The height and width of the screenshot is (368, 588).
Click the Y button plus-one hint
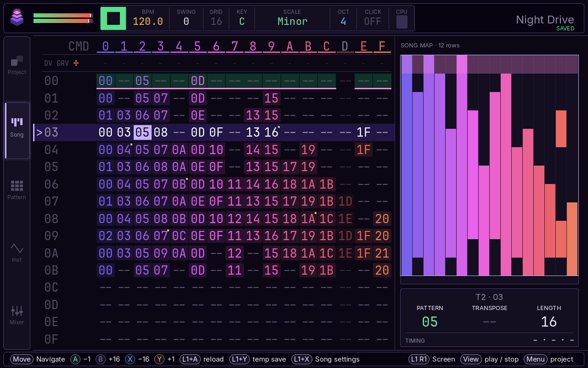(x=164, y=359)
